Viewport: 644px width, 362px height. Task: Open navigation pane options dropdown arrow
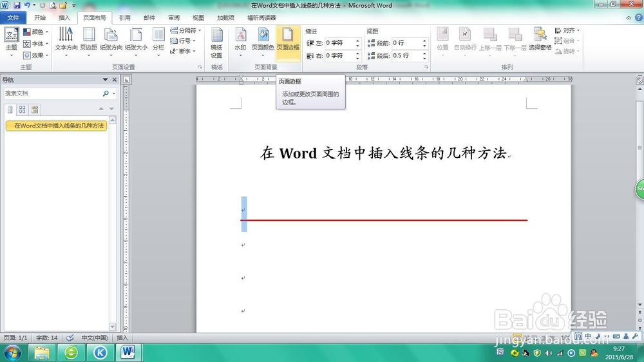coord(105,80)
